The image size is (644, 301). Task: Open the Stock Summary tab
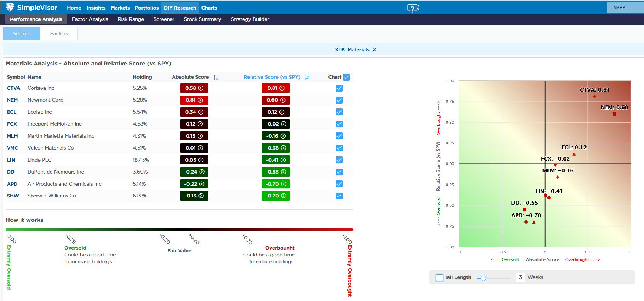coord(203,19)
